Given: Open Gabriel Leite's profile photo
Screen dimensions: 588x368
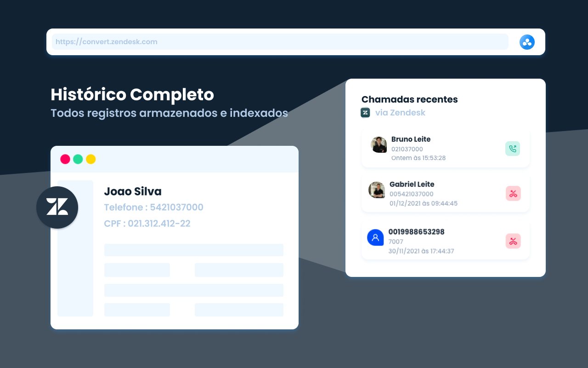Looking at the screenshot, I should (x=377, y=190).
